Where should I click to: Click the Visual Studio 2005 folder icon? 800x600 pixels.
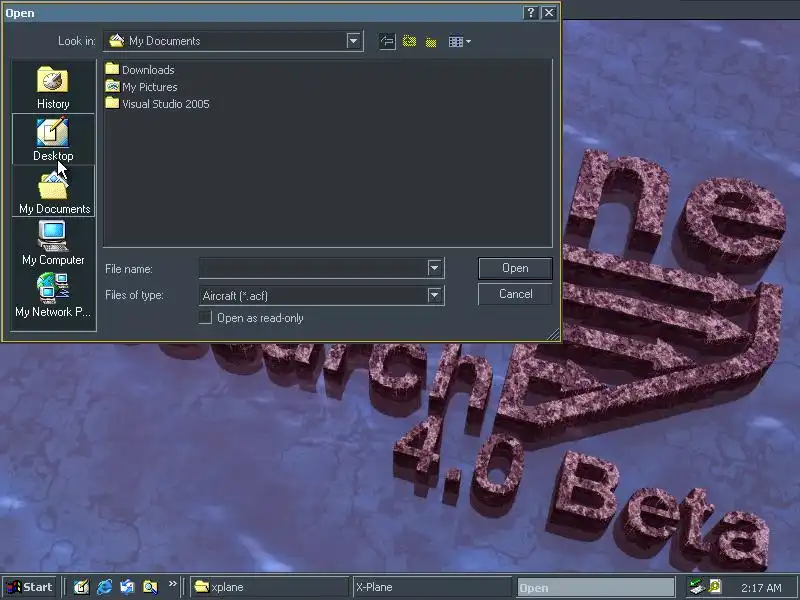click(x=112, y=103)
